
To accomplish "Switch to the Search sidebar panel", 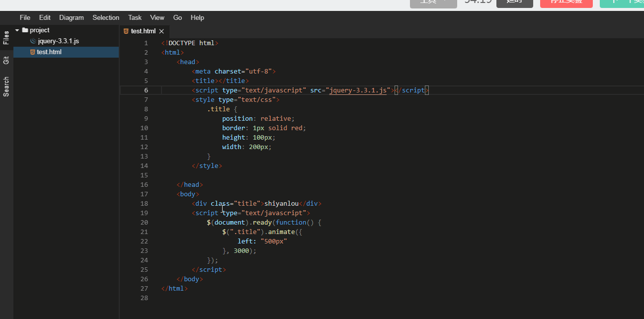I will point(6,86).
